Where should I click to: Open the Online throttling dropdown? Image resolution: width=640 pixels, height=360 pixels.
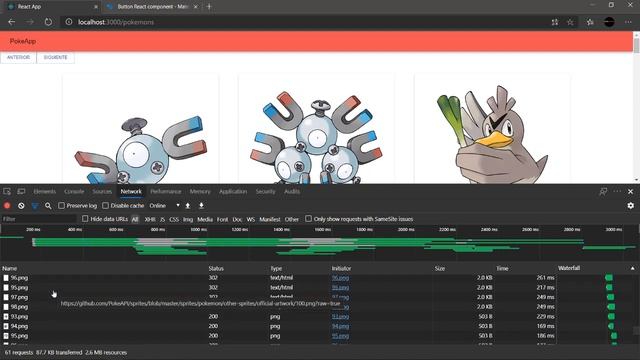[164, 206]
